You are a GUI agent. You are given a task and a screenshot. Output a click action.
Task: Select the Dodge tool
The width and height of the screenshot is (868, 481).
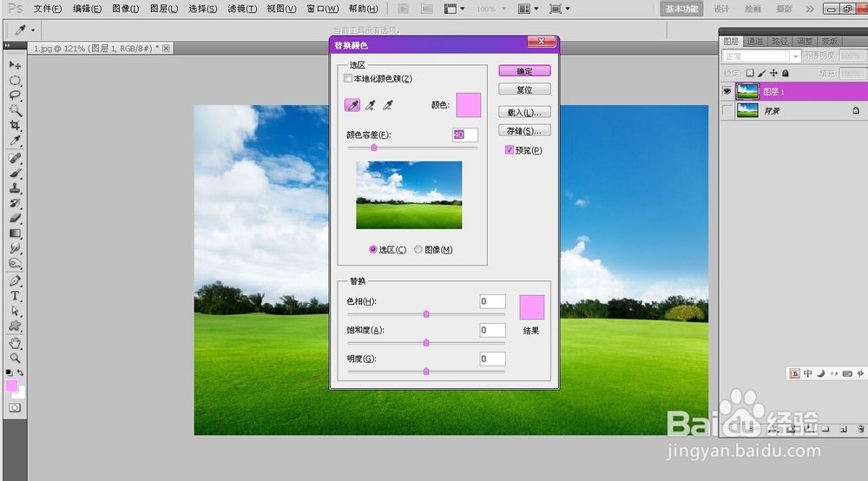coord(15,263)
